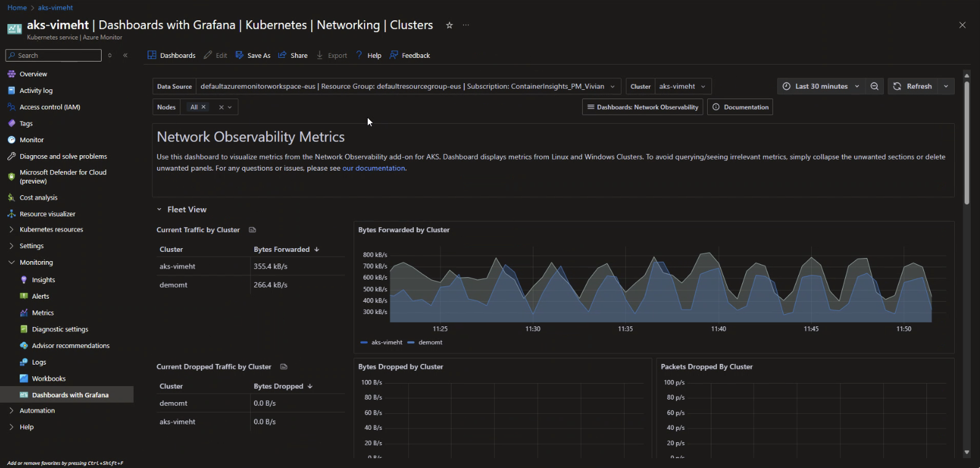The height and width of the screenshot is (468, 980).
Task: Click the favorite star icon beside title
Action: click(x=449, y=25)
